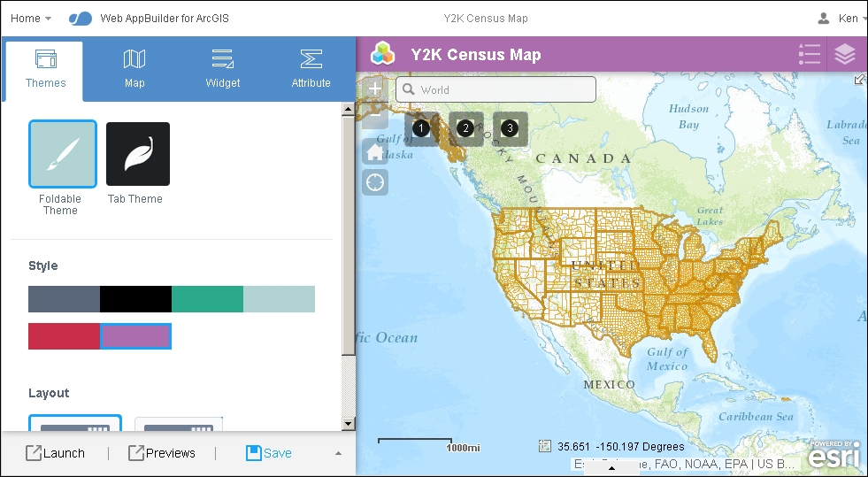This screenshot has width=868, height=477.
Task: Click the search box showing World
Action: pyautogui.click(x=496, y=89)
